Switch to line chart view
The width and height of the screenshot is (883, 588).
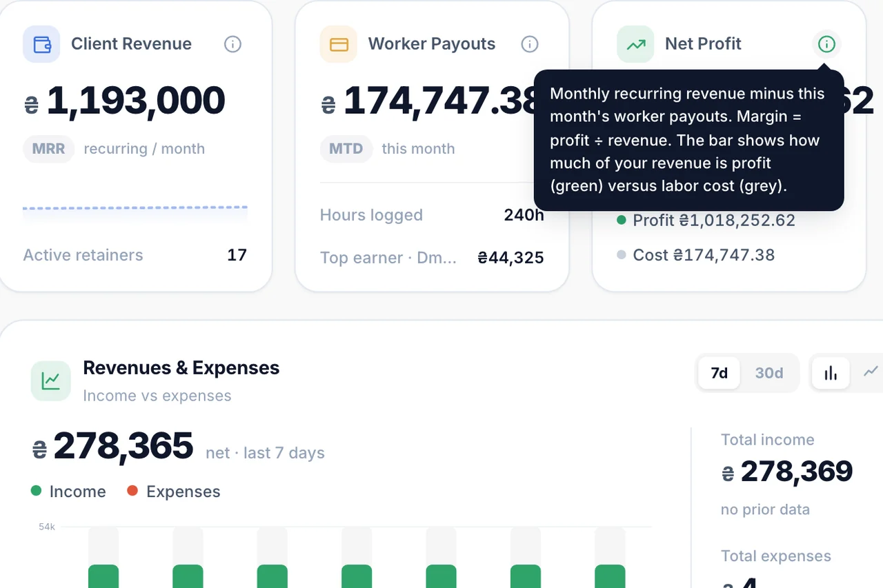(x=871, y=372)
